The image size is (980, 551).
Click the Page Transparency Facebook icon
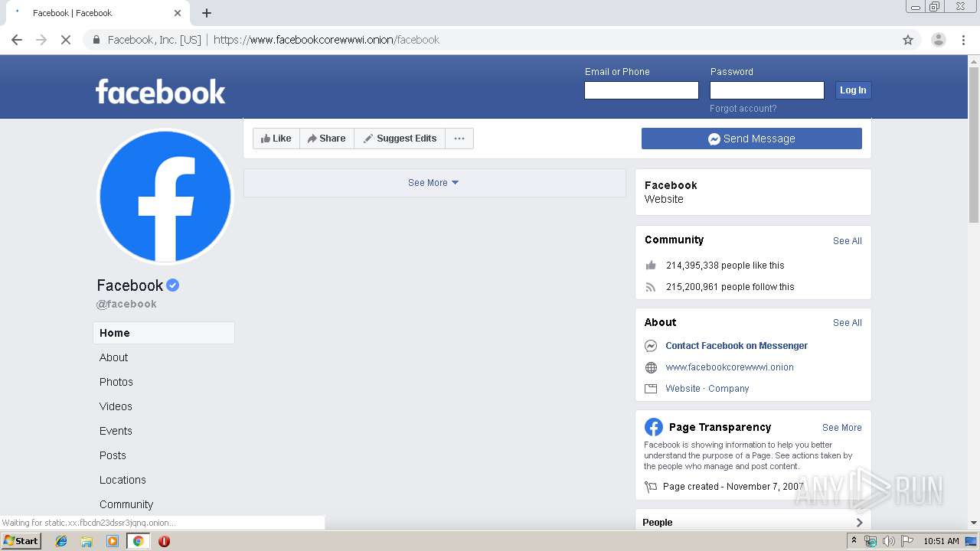pos(653,427)
